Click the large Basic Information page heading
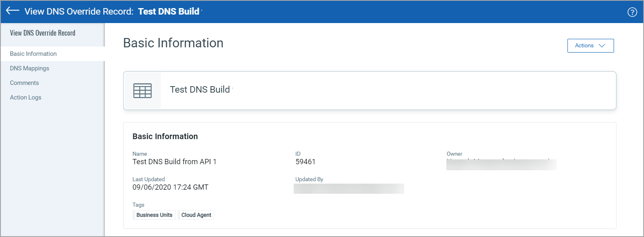The height and width of the screenshot is (237, 644). (x=173, y=43)
